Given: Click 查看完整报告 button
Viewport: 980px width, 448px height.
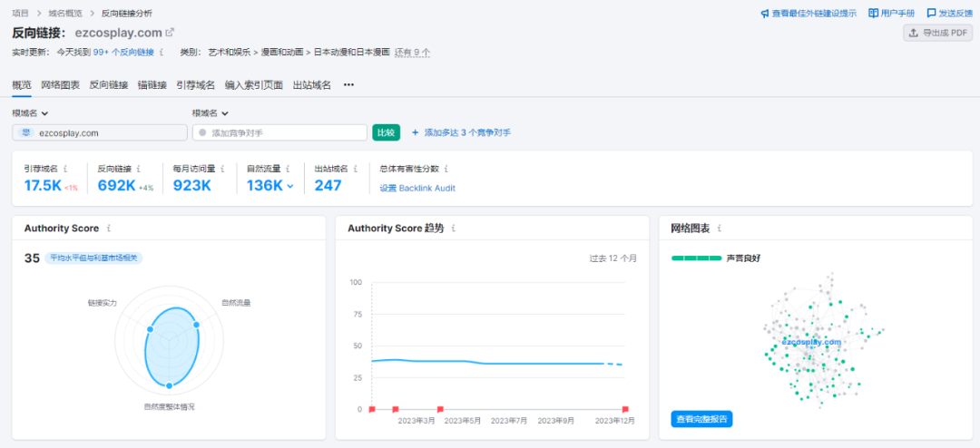Looking at the screenshot, I should coord(701,419).
